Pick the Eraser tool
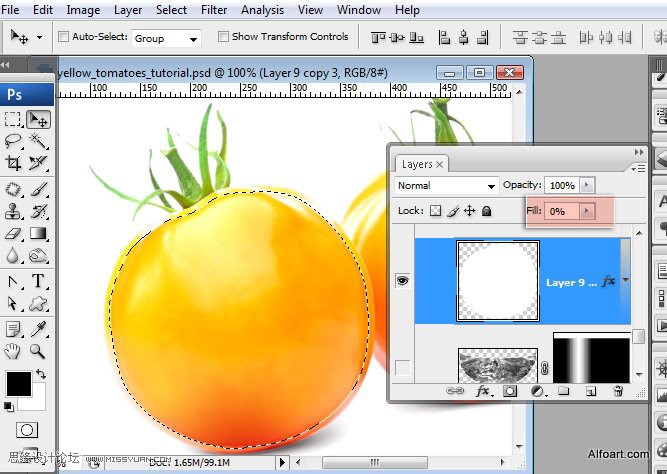Viewport: 667px width, 474px height. pyautogui.click(x=13, y=234)
